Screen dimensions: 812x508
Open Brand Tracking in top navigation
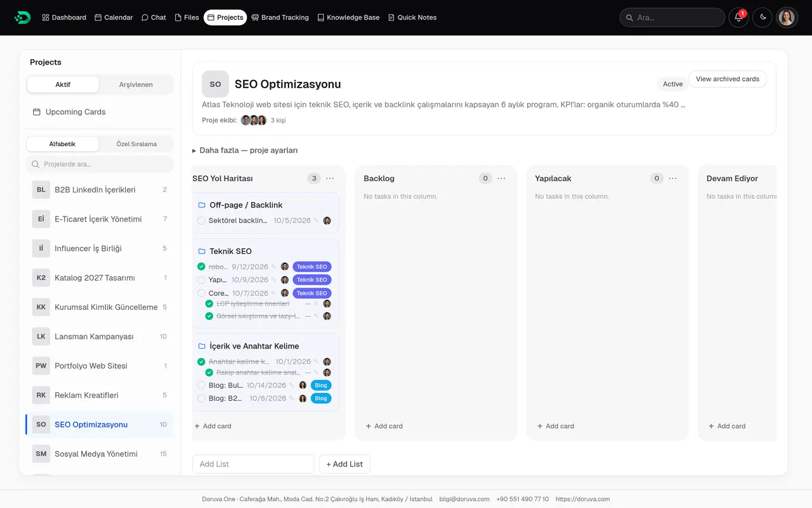280,17
